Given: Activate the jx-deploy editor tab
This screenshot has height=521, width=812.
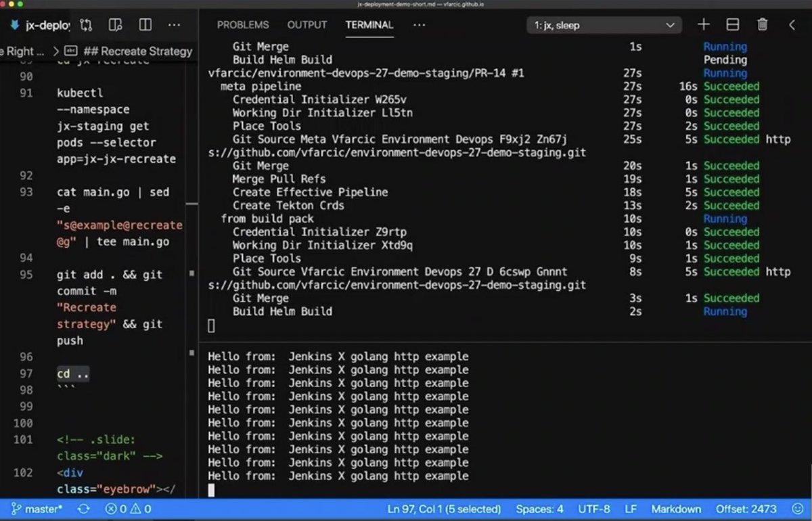Looking at the screenshot, I should tap(41, 25).
